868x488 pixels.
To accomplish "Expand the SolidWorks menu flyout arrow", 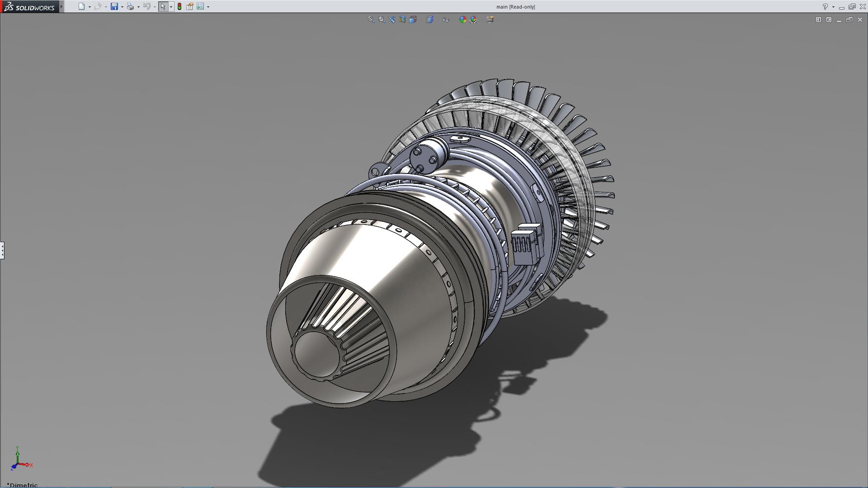I will (61, 6).
